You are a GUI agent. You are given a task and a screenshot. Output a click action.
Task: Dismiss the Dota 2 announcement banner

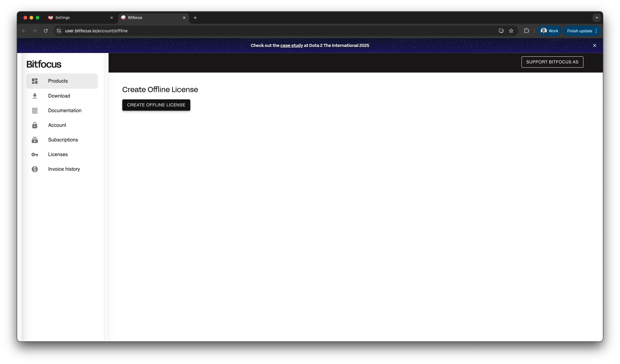(x=595, y=45)
